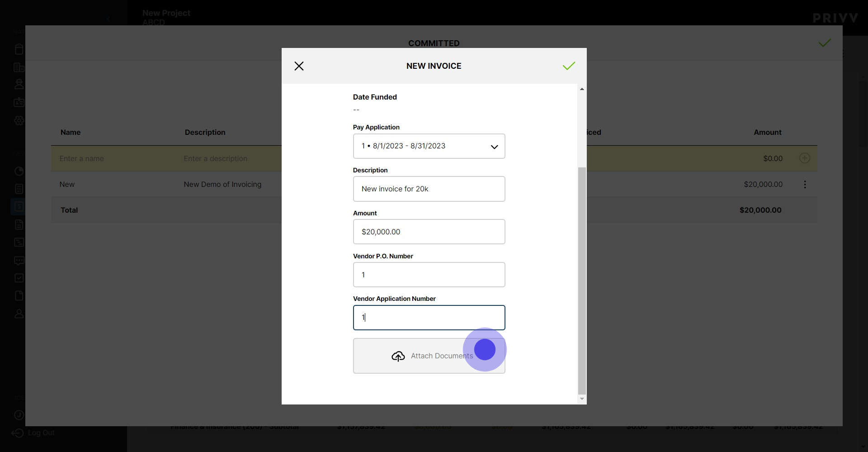Click the Log Out link

pos(33,433)
